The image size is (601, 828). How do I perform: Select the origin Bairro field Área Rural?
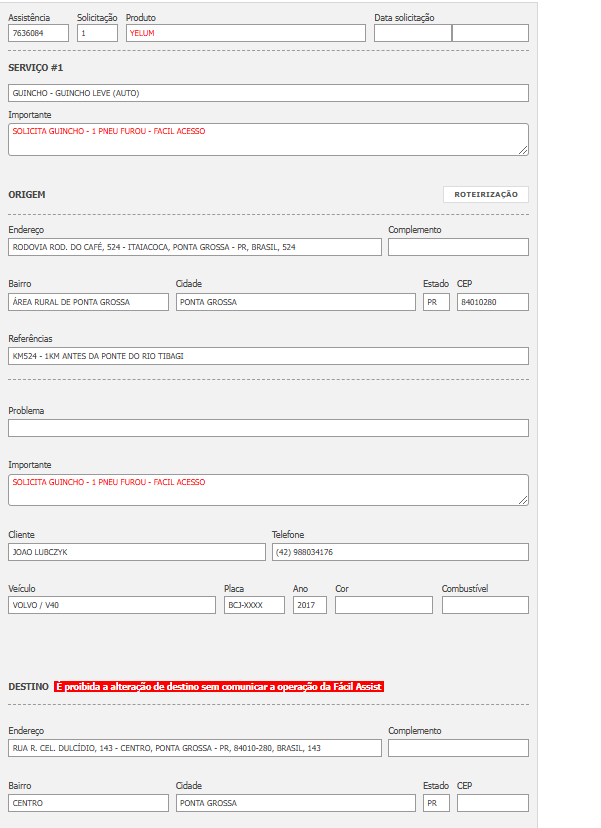click(x=88, y=302)
